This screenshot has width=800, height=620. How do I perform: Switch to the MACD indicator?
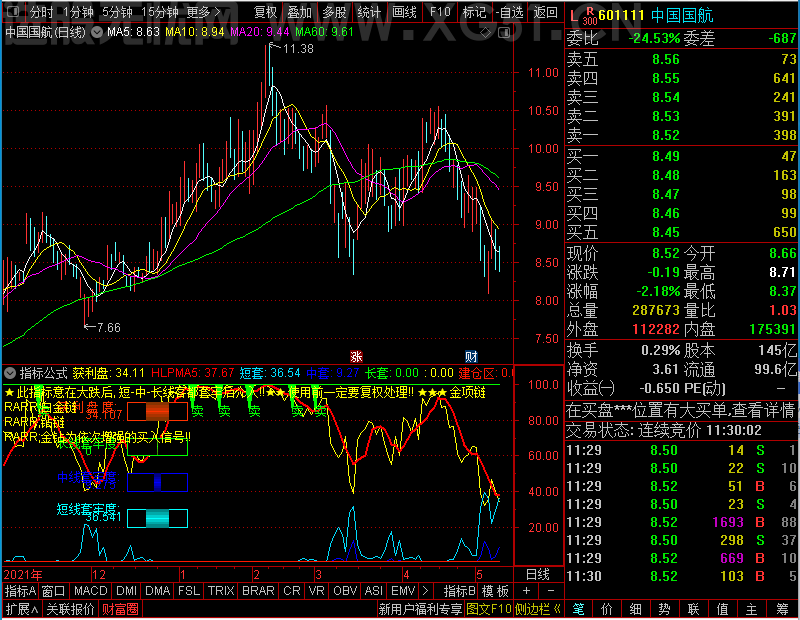(90, 591)
